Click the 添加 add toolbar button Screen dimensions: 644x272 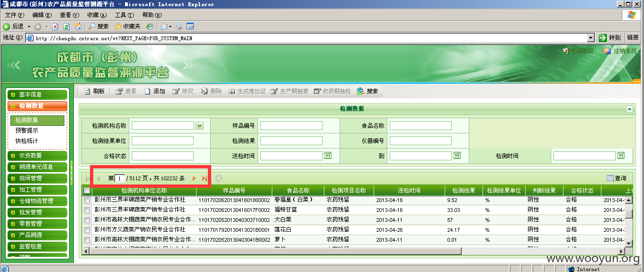(x=155, y=91)
